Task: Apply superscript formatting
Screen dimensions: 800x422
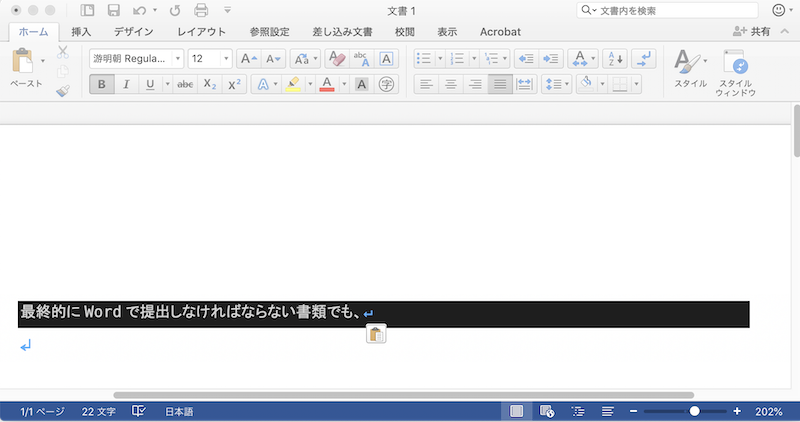Action: click(x=234, y=84)
